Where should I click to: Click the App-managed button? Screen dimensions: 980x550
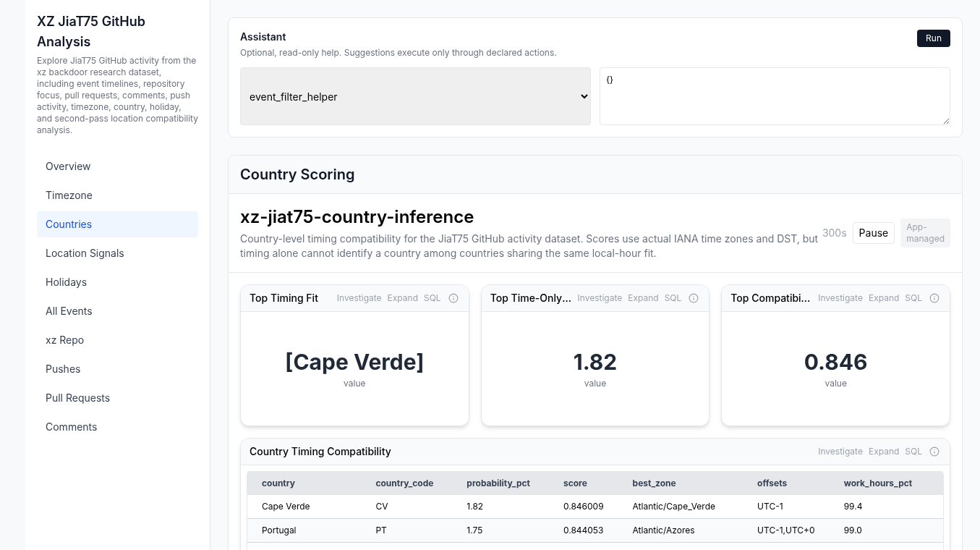pyautogui.click(x=925, y=233)
